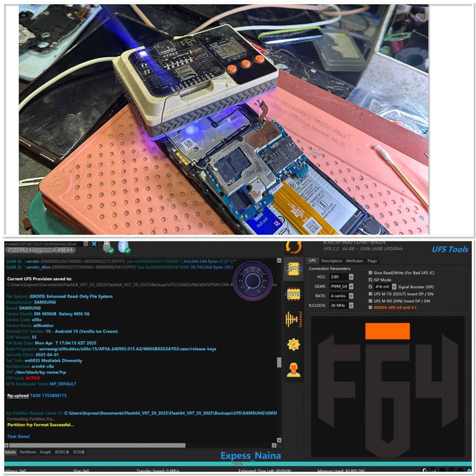Open the device serial dropdown arrow
Viewport: 476px width, 476px height.
(86, 244)
